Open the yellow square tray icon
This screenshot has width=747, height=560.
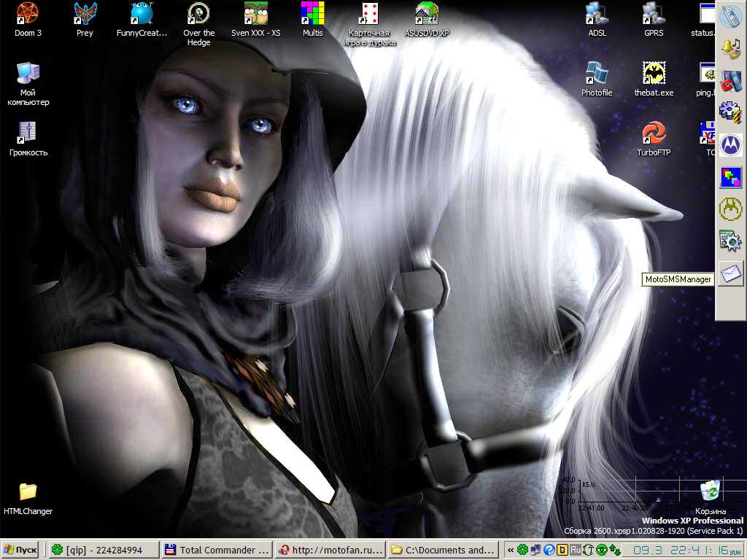point(562,550)
